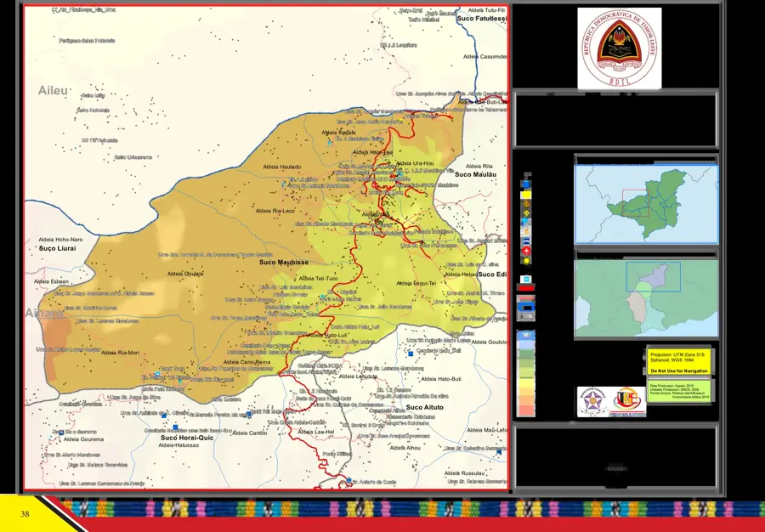Click the Aldeia Goulolo label
765x532 pixels.
(x=489, y=342)
